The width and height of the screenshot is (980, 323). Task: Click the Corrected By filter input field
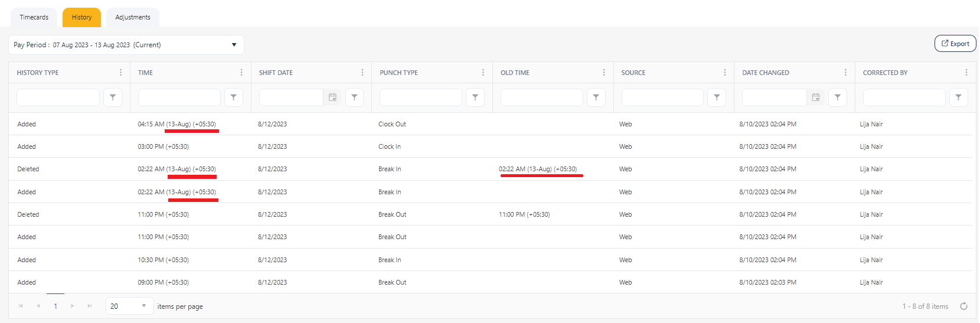[x=903, y=97]
